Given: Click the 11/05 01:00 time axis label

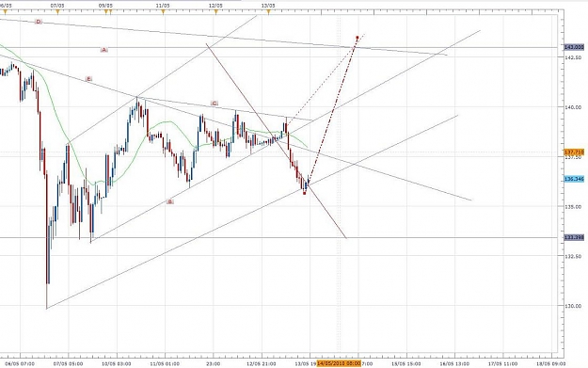Looking at the screenshot, I should pos(165,363).
